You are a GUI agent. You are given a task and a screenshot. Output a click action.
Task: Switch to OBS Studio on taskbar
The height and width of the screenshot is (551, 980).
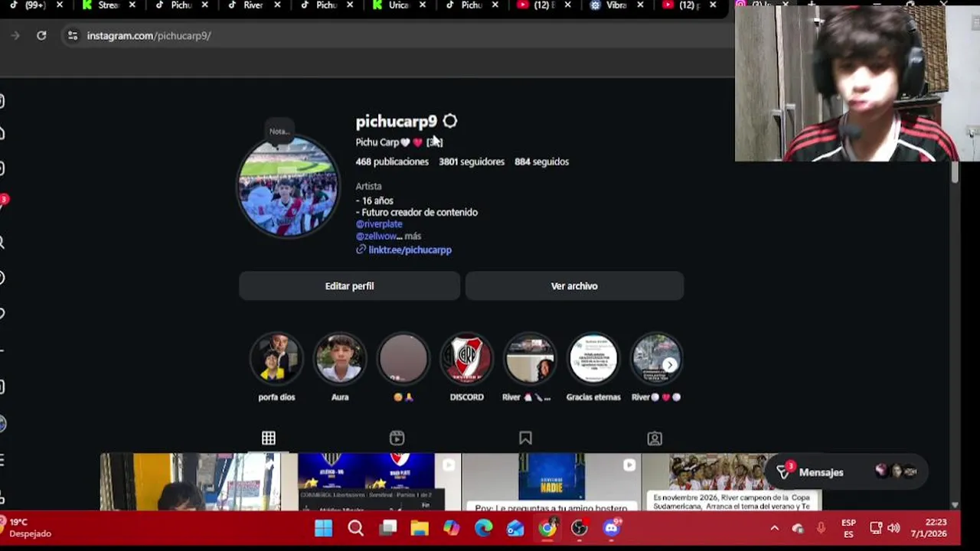579,528
